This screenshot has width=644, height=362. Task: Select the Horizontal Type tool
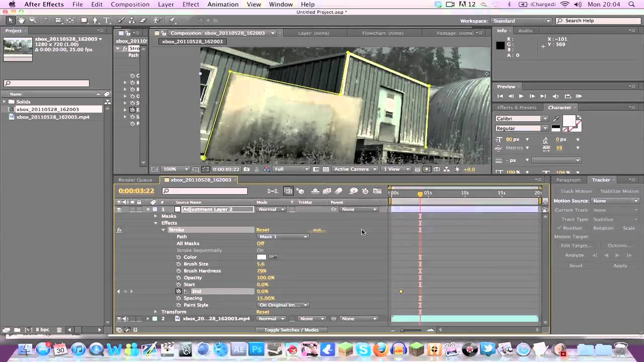107,21
